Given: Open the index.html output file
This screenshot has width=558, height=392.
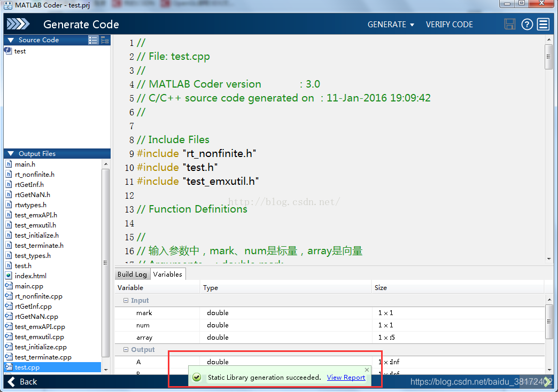Looking at the screenshot, I should (x=30, y=276).
